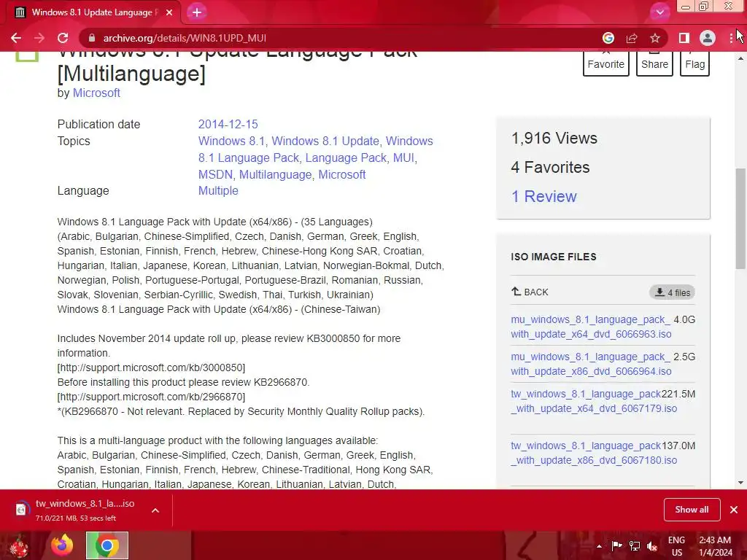
Task: Click the Flag button
Action: click(x=695, y=63)
